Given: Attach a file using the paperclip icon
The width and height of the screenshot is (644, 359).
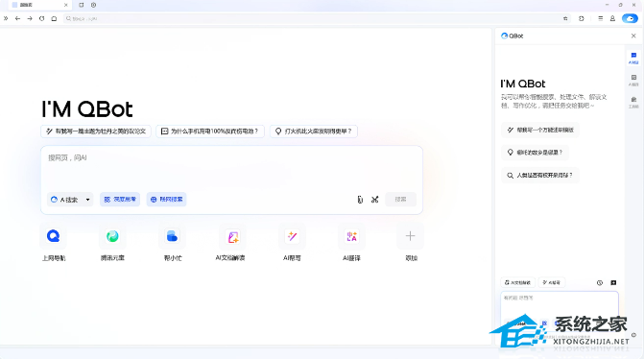Looking at the screenshot, I should (360, 200).
